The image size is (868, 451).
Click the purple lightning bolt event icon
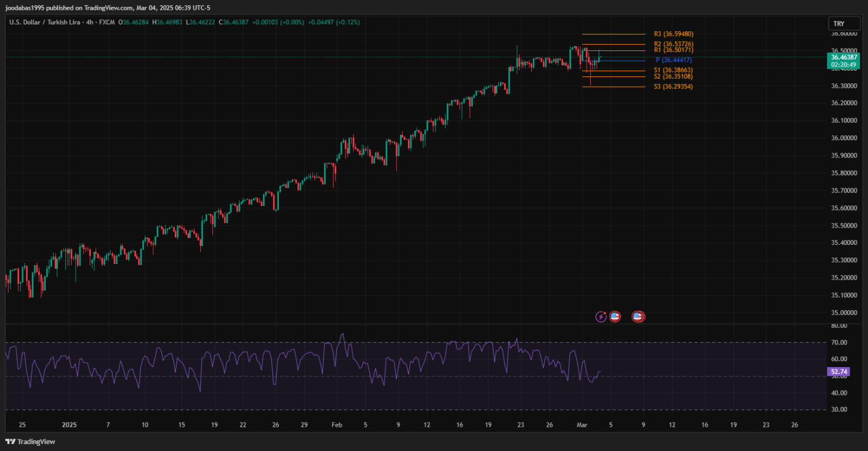click(601, 317)
